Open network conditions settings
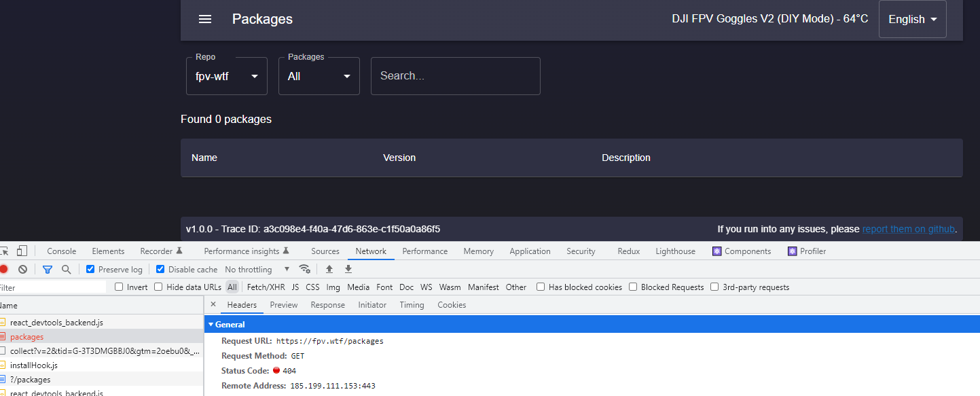The height and width of the screenshot is (396, 980). pyautogui.click(x=305, y=269)
